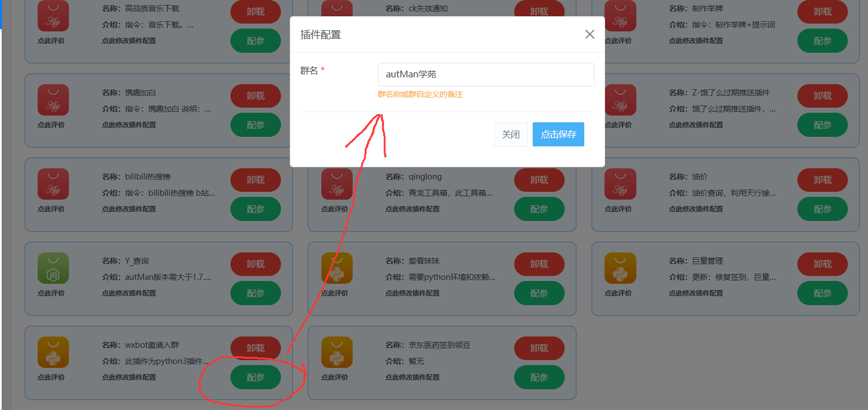Click the 爱看妹妹 Python plugin icon
Screen dimensions: 868x410
pos(337,268)
